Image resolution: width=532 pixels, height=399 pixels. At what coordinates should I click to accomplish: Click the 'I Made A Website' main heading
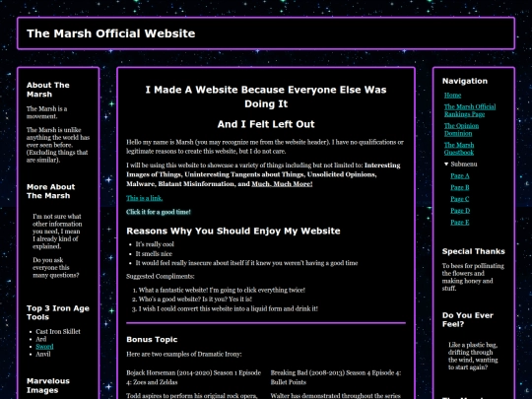point(266,97)
